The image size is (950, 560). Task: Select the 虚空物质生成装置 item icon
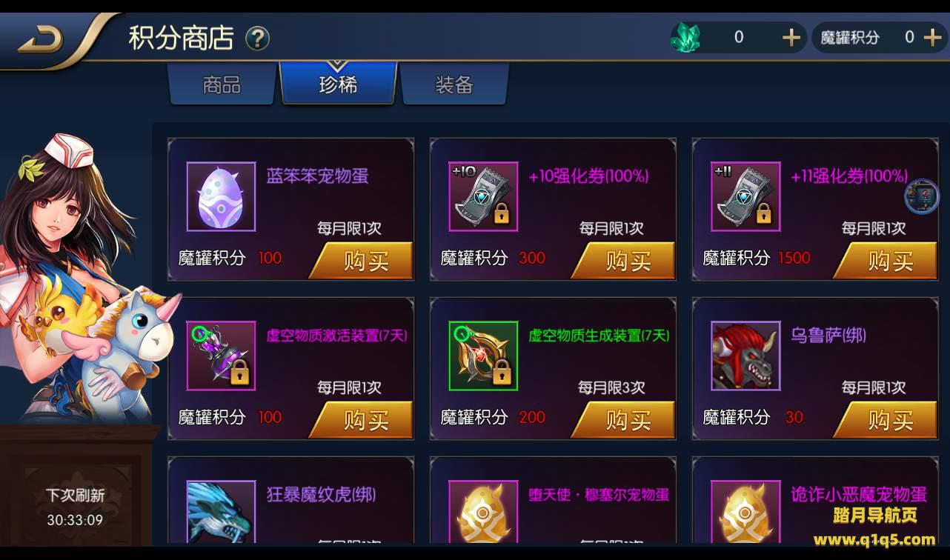pyautogui.click(x=483, y=356)
